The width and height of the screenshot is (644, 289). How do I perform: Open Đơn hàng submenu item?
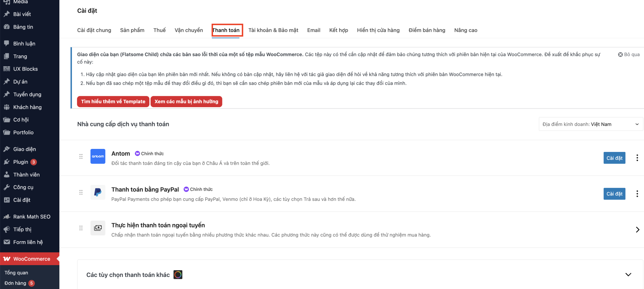click(15, 283)
